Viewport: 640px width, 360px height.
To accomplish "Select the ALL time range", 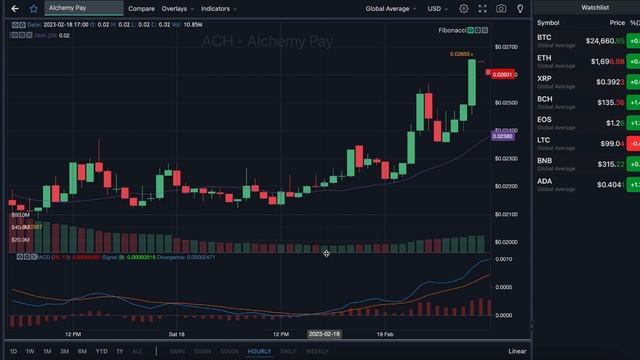I will coord(137,351).
